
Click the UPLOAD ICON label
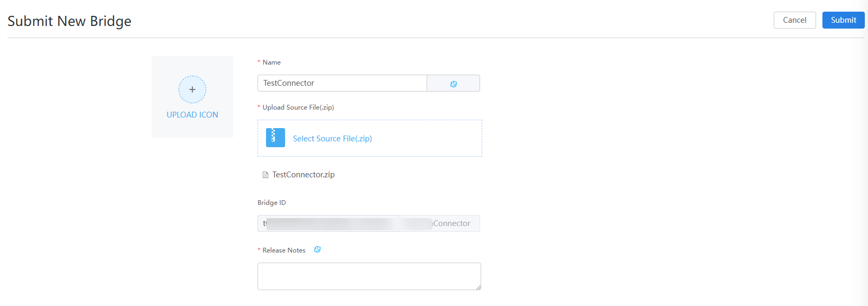[x=192, y=115]
